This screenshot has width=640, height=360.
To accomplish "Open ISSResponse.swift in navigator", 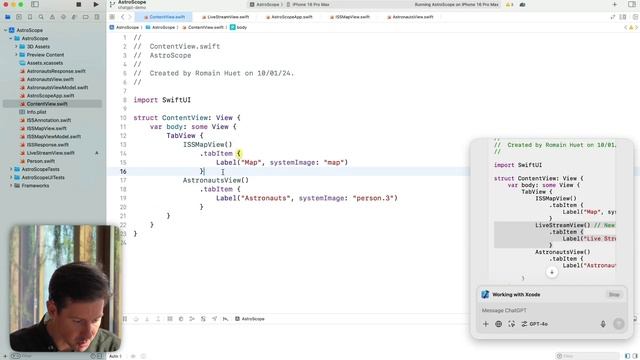I will click(44, 144).
